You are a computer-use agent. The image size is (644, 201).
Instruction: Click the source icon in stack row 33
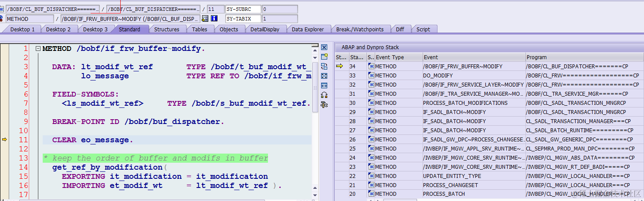click(371, 75)
